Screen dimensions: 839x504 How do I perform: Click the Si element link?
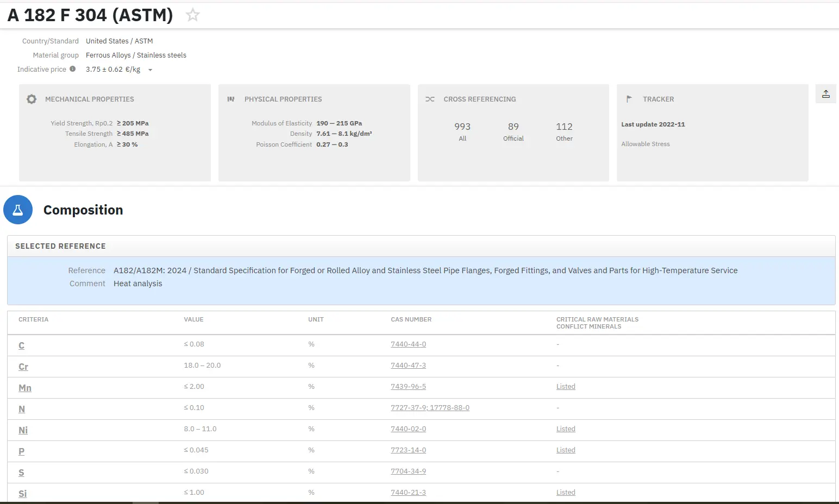point(23,494)
